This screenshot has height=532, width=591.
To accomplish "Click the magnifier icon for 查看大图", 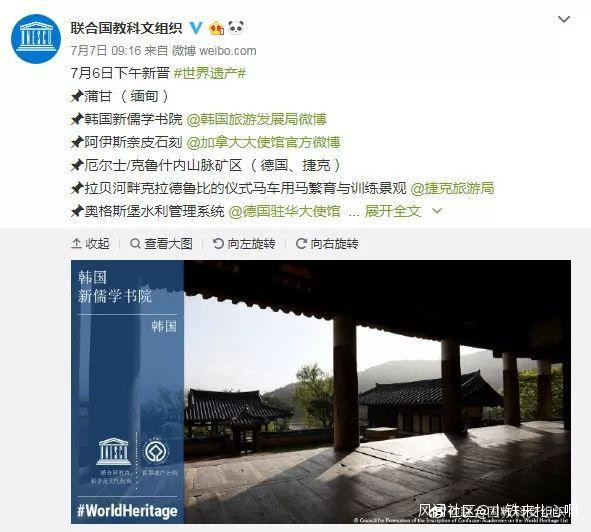I will coord(135,244).
